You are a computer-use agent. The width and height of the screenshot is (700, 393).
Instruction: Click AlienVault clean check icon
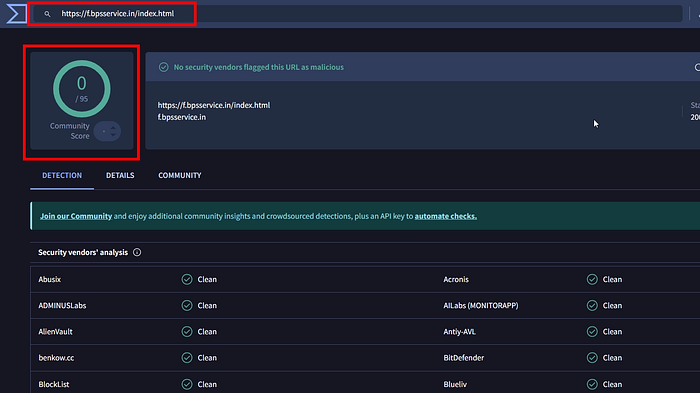187,332
